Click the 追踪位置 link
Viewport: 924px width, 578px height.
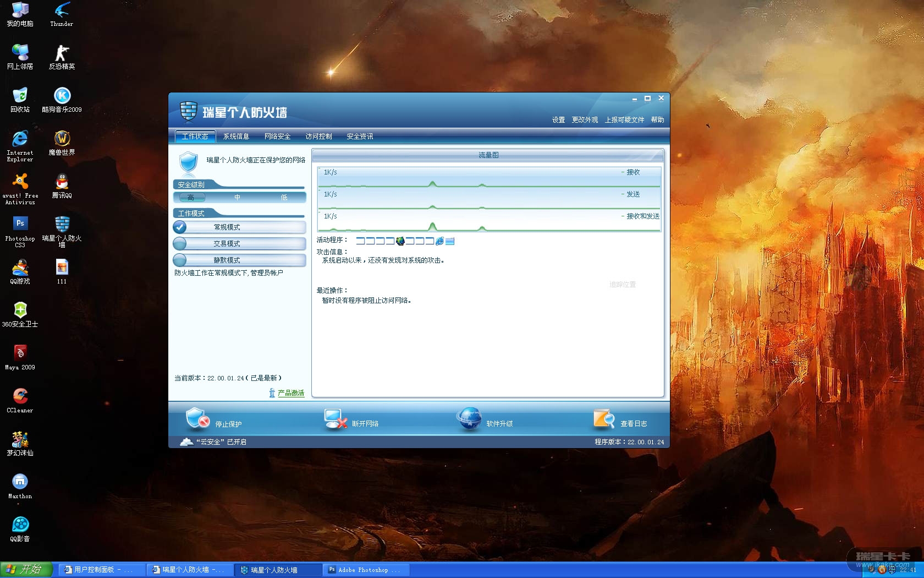[623, 285]
